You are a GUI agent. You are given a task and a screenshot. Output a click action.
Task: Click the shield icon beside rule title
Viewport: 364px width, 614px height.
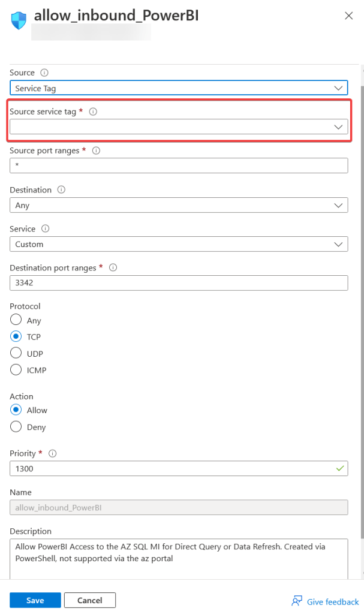(20, 20)
